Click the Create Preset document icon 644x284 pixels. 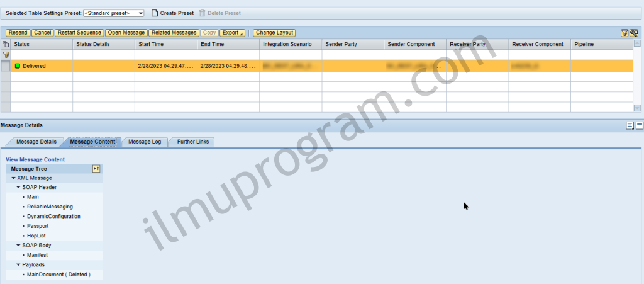[154, 13]
